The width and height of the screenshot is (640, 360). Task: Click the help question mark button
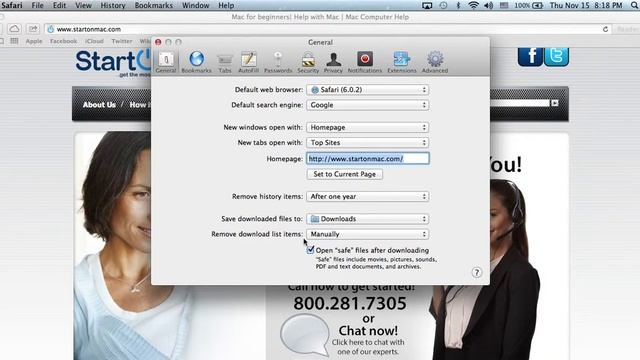click(x=476, y=272)
